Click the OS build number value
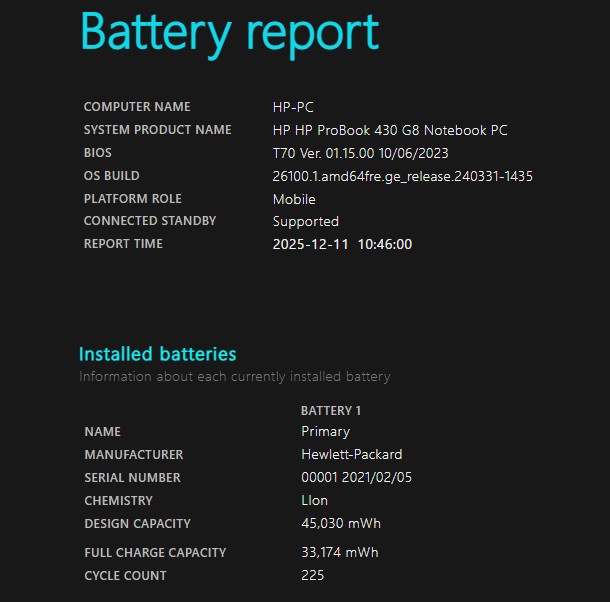610x602 pixels. 402,176
